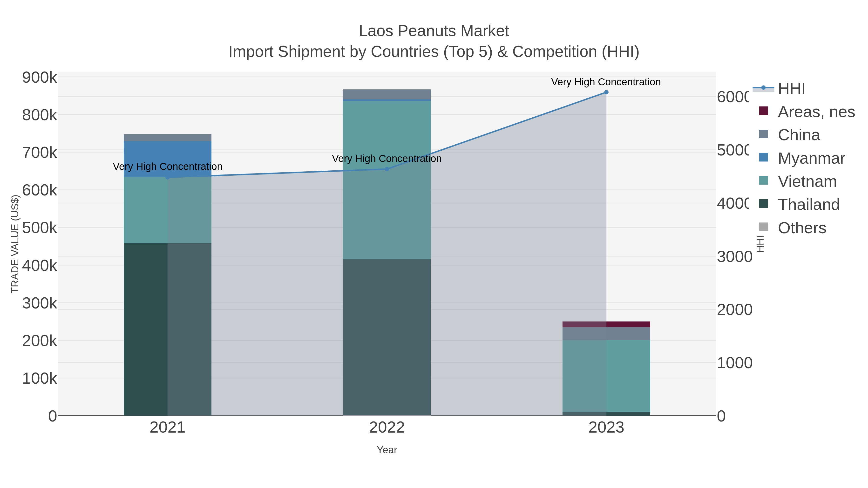Click the 2023 Areas, nes bar segment
The height and width of the screenshot is (488, 868).
coord(606,324)
